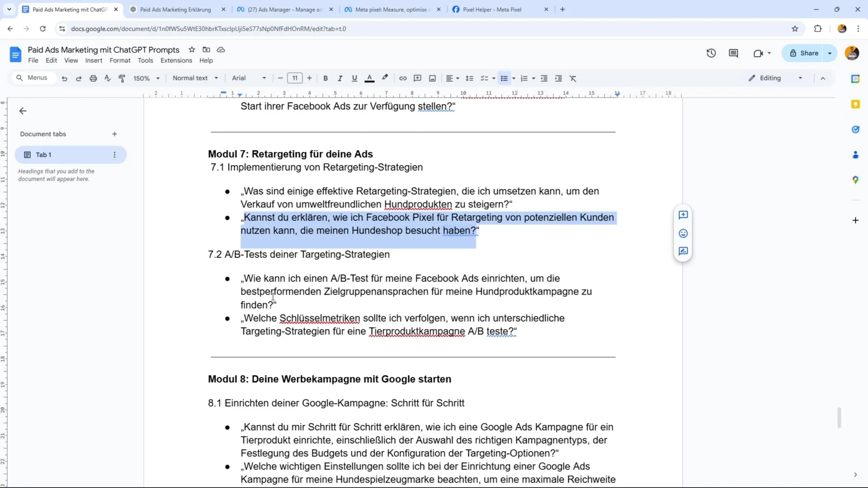
Task: Activate the Paint format tool
Action: point(122,78)
